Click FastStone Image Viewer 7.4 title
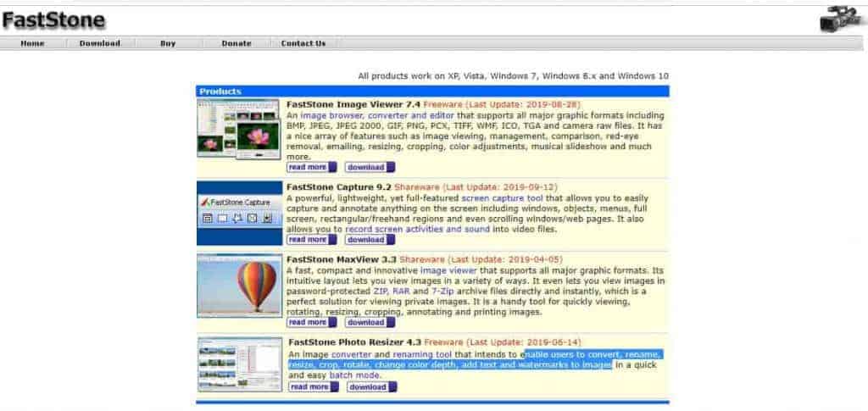Viewport: 868px width, 411px height. tap(353, 104)
